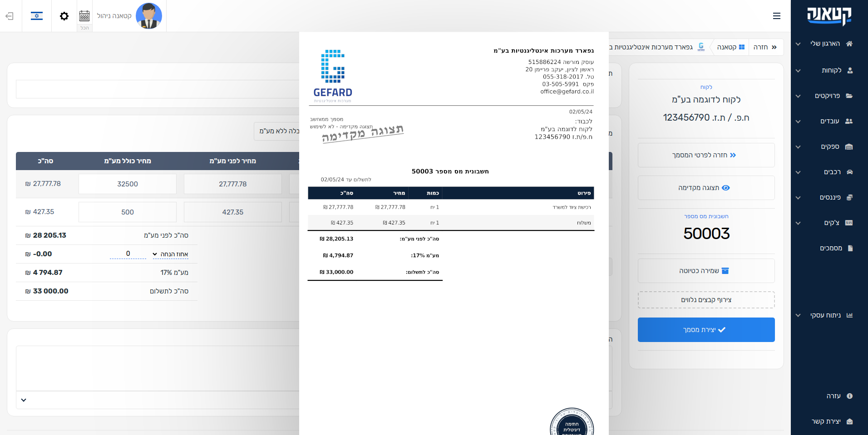Click the logout icon in top bar

point(10,16)
